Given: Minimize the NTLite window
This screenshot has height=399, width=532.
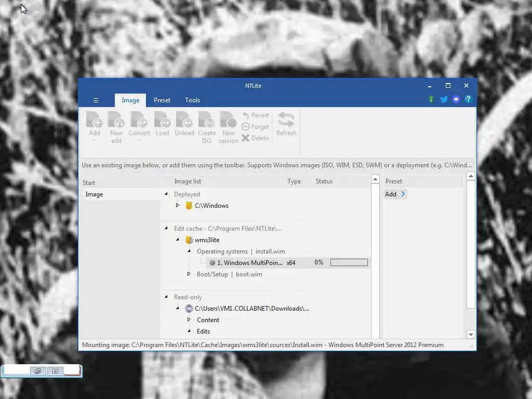Looking at the screenshot, I should point(430,86).
